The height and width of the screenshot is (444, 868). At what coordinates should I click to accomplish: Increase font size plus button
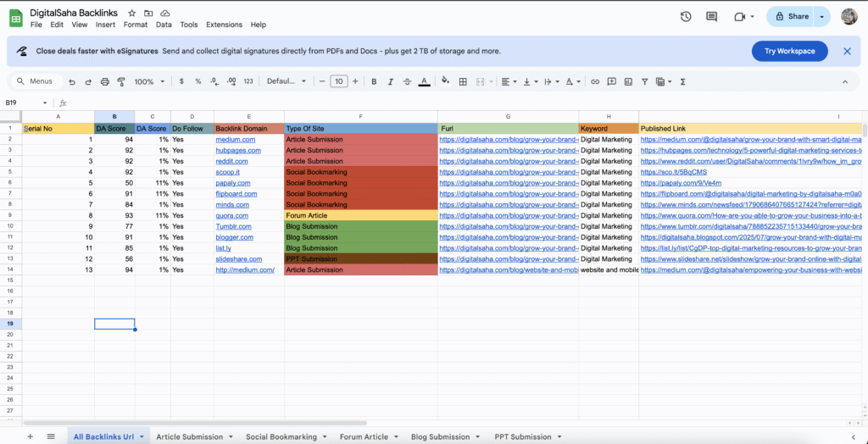tap(355, 81)
